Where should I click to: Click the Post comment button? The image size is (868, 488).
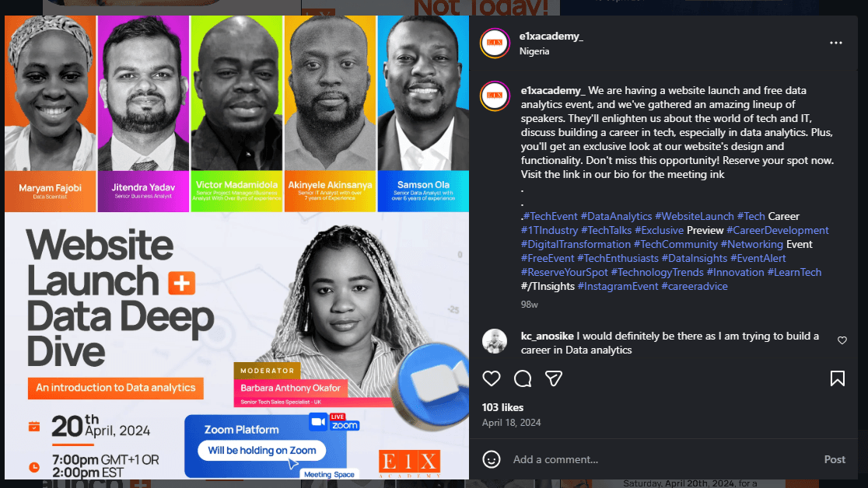pos(835,459)
